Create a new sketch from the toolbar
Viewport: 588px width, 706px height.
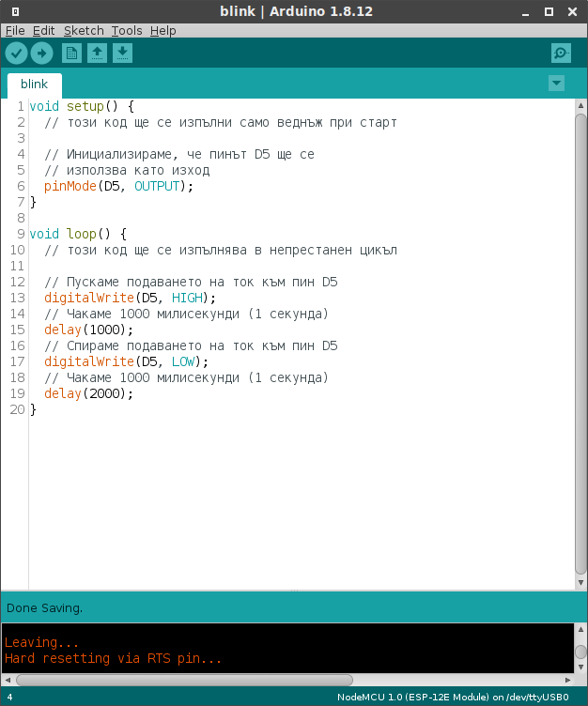pyautogui.click(x=71, y=54)
